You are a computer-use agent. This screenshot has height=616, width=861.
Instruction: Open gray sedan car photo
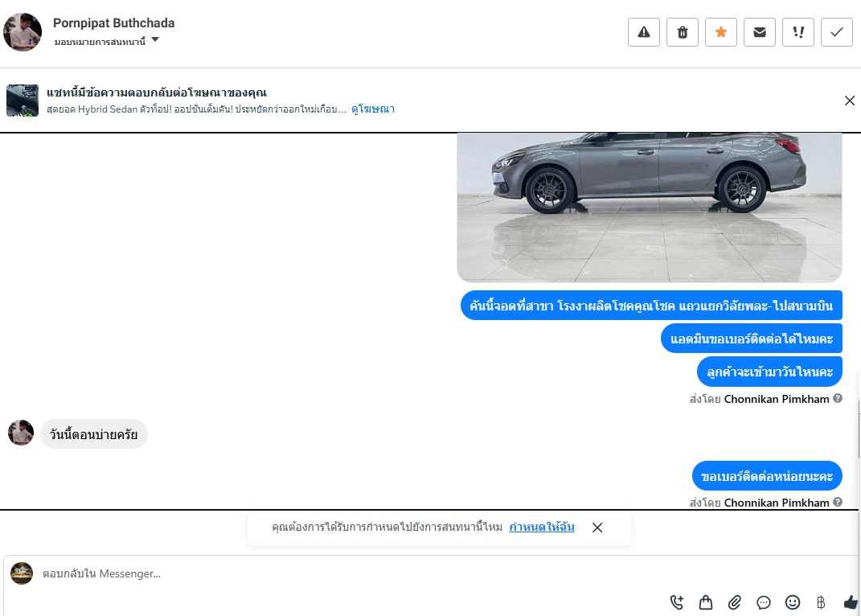coord(650,207)
